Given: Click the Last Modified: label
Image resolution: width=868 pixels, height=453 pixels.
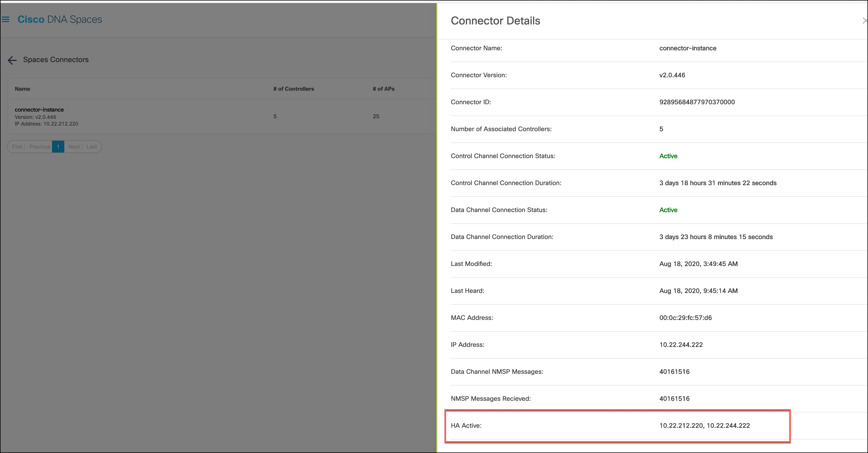Looking at the screenshot, I should [x=471, y=264].
